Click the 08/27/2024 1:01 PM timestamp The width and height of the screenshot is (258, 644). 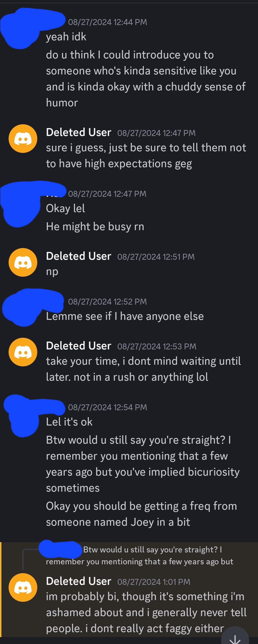point(154,582)
